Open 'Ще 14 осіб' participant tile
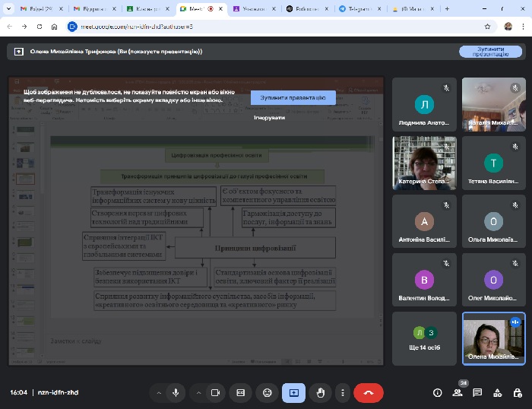The width and height of the screenshot is (532, 409). point(424,339)
